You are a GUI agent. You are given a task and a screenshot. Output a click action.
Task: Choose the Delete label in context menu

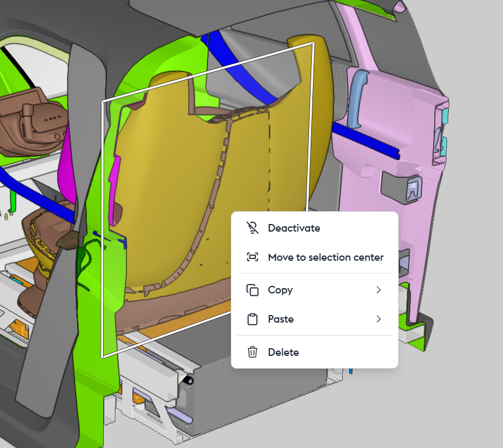[x=283, y=352]
